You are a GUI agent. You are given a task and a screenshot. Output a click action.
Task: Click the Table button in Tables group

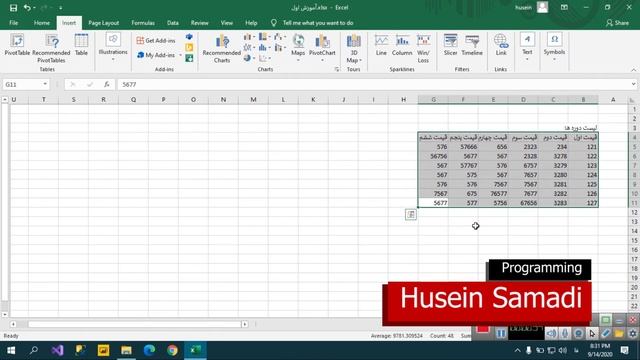(x=81, y=45)
